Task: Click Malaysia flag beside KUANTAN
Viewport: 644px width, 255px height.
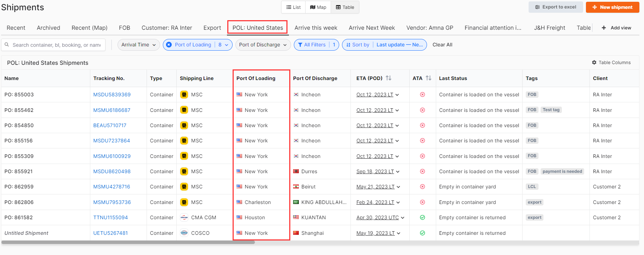Action: [x=296, y=217]
